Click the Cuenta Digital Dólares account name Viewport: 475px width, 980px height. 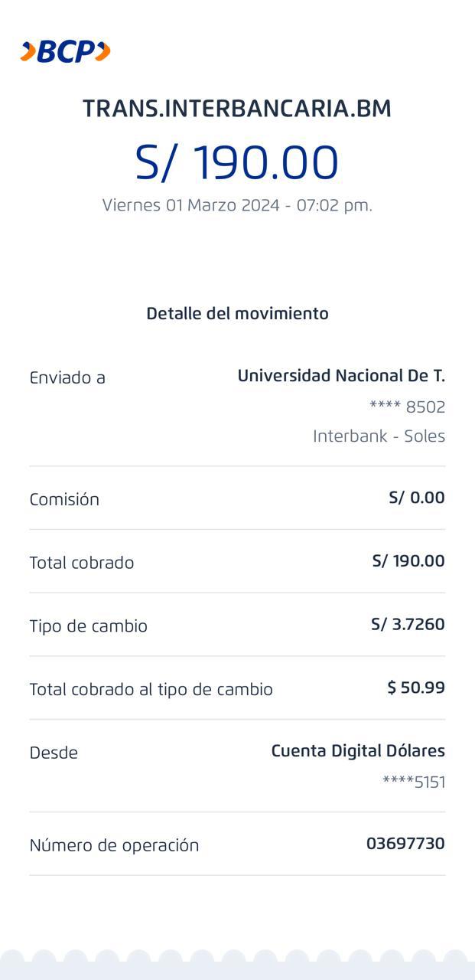coord(358,751)
